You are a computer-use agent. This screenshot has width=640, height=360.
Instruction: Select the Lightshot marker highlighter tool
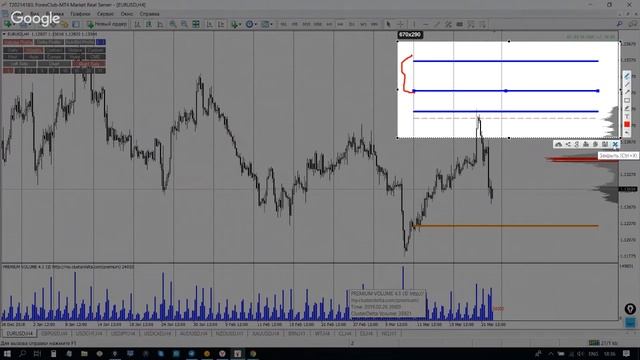coord(627,109)
